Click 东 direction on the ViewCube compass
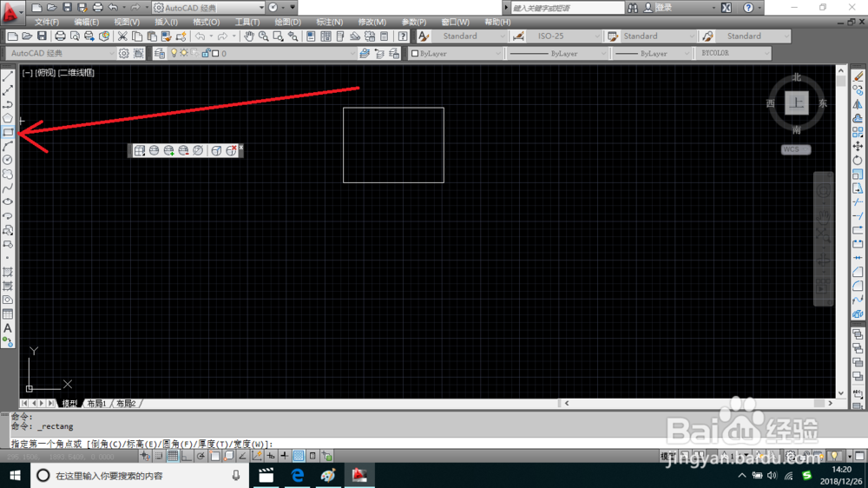Image resolution: width=868 pixels, height=488 pixels. pos(823,103)
